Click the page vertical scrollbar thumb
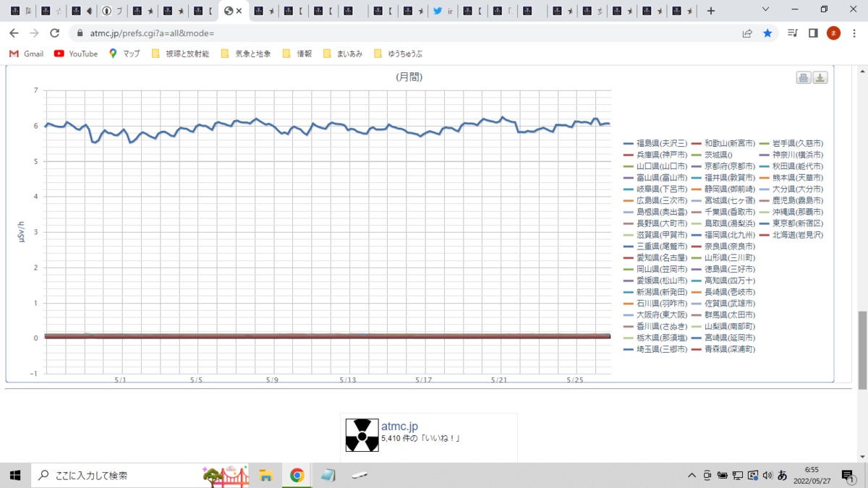 point(861,350)
